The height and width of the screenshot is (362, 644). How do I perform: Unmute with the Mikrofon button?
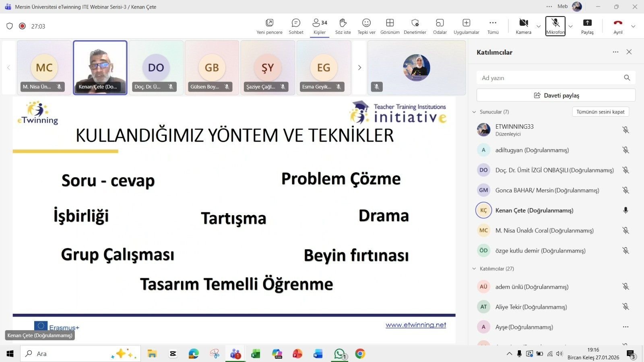[555, 26]
